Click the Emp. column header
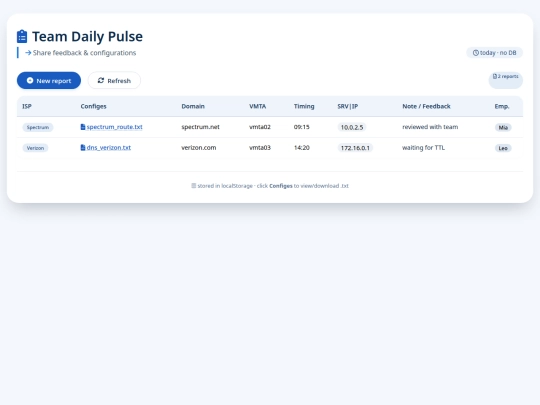Viewport: 540px width, 405px height. (502, 106)
